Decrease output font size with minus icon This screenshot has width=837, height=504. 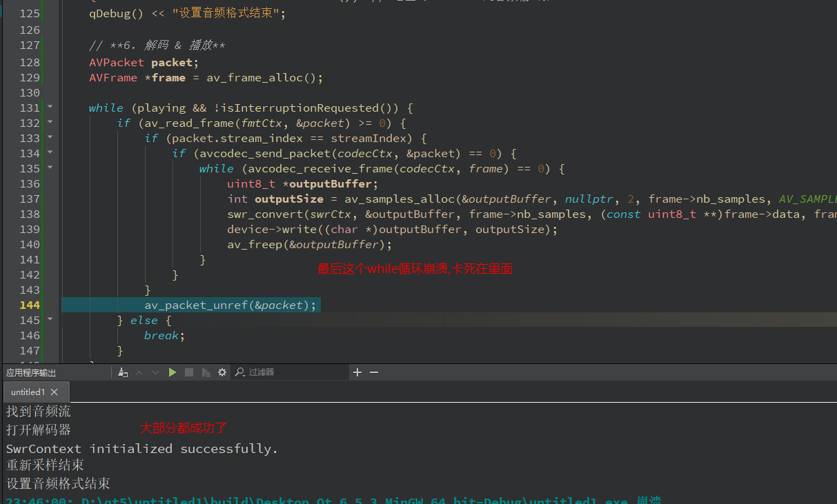pyautogui.click(x=374, y=372)
